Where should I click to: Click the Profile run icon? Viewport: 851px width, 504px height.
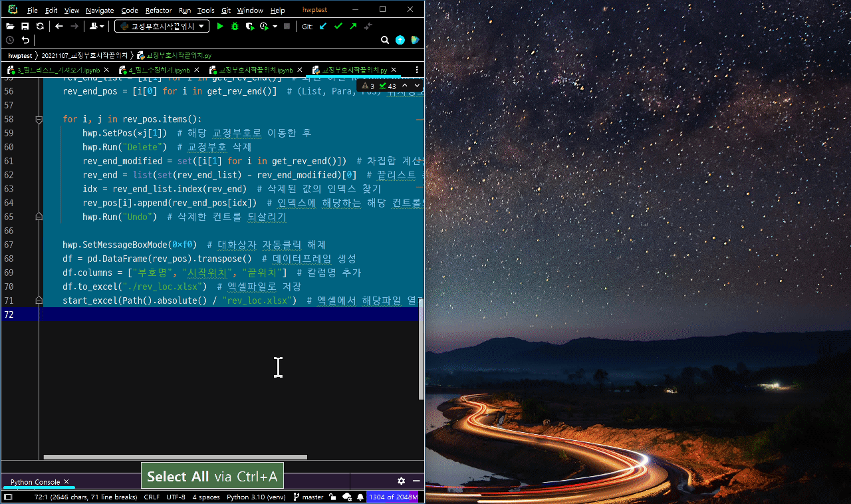[264, 26]
